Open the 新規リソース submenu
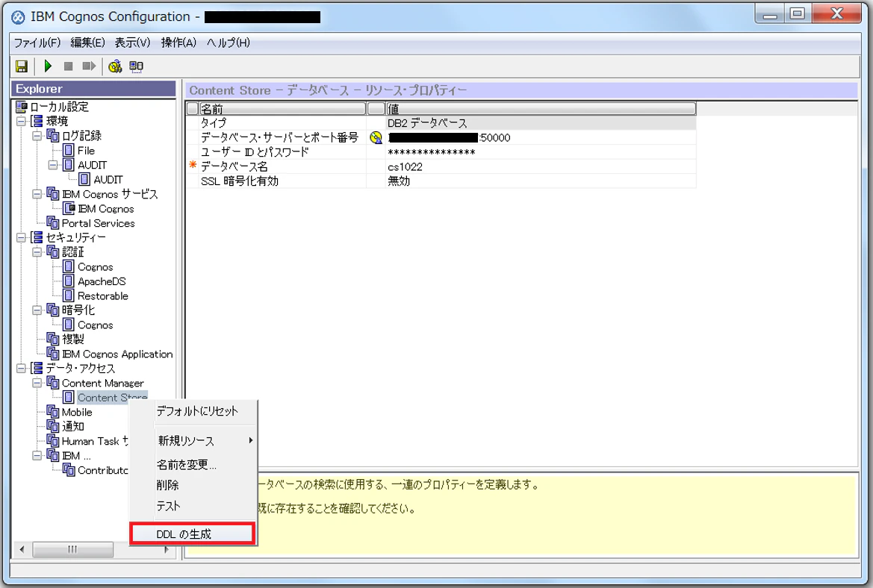 click(193, 440)
